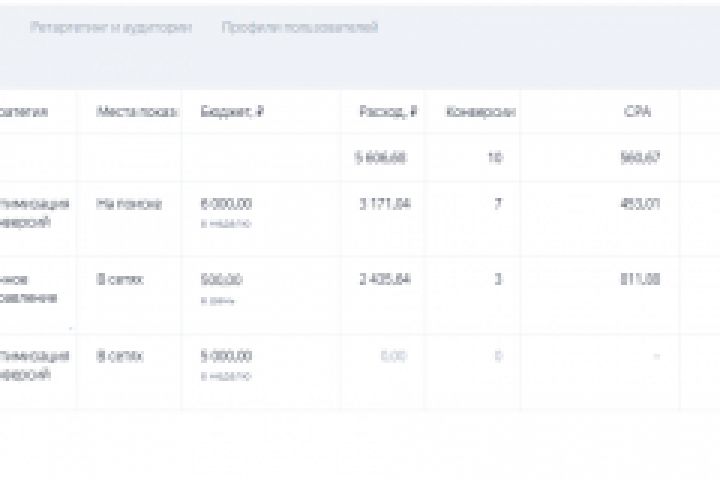Switch to the Профили пользователей tab
This screenshot has width=720, height=480.
pyautogui.click(x=299, y=28)
